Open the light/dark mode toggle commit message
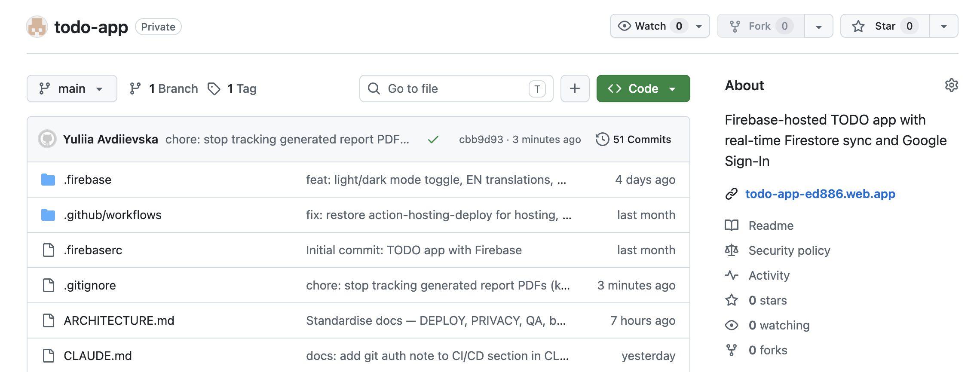This screenshot has height=372, width=980. [x=436, y=180]
